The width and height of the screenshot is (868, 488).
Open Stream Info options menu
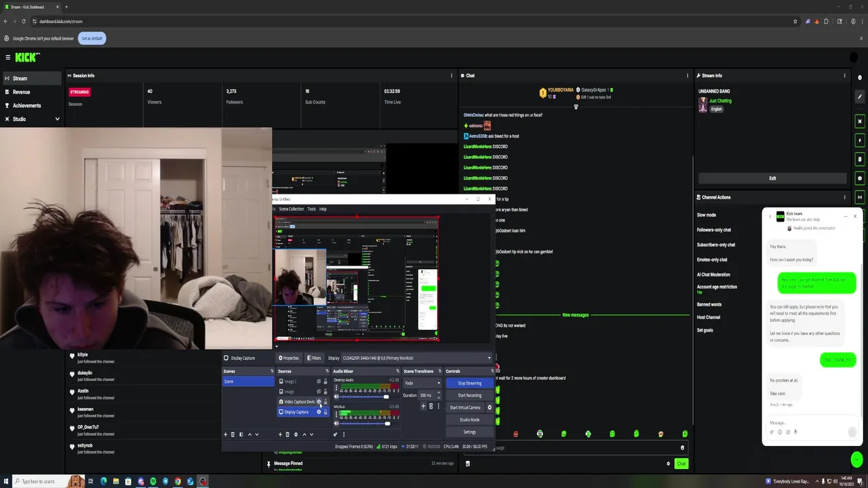point(844,75)
